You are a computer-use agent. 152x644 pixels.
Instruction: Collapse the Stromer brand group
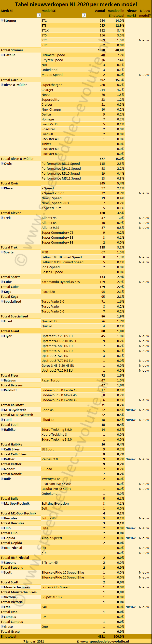(2, 20)
